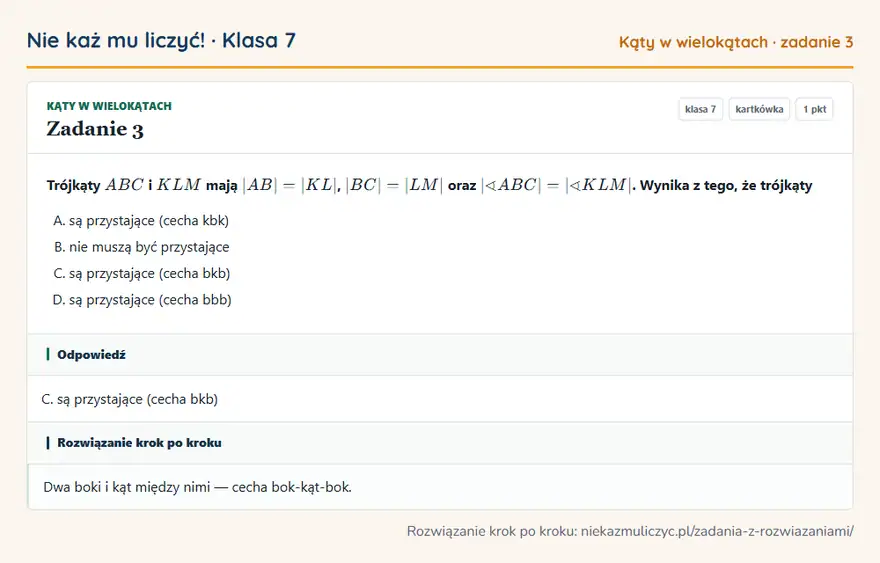Image resolution: width=880 pixels, height=563 pixels.
Task: Click green 'KĄTY W WIELOKĄTACH' category label
Action: (x=109, y=106)
